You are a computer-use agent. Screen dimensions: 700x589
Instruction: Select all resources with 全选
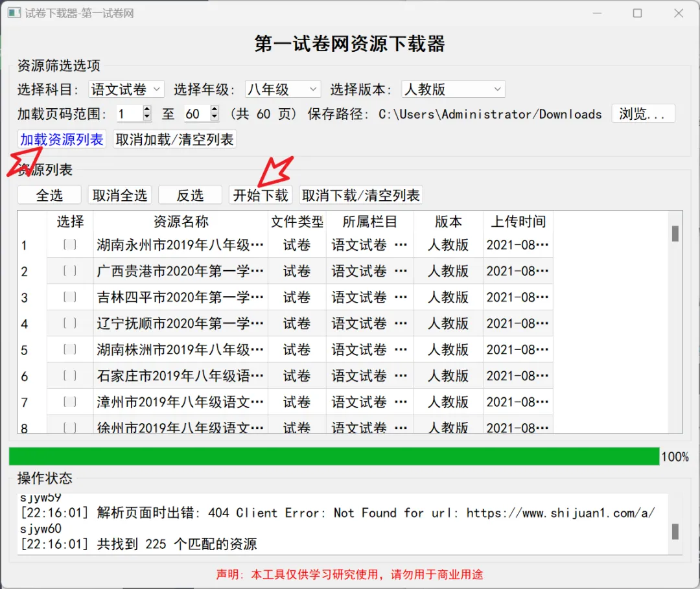tap(49, 195)
